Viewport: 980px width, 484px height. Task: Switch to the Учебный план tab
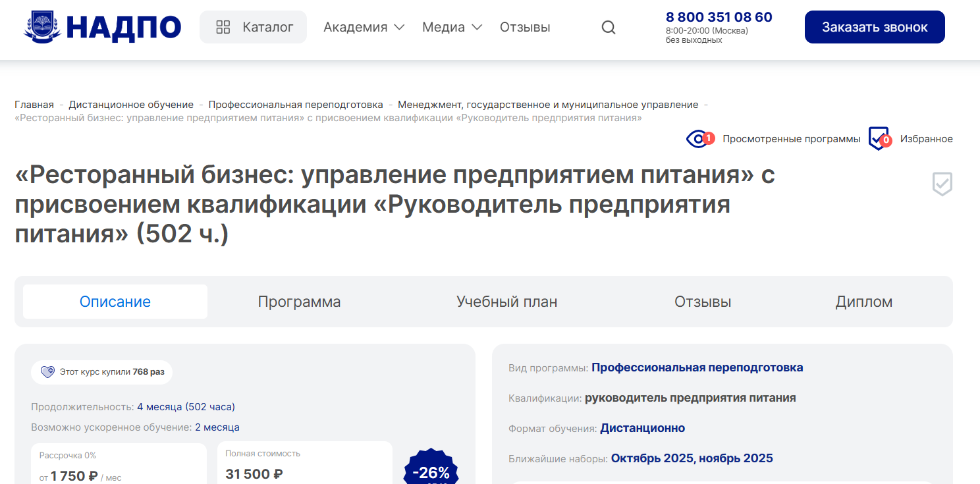pyautogui.click(x=506, y=302)
